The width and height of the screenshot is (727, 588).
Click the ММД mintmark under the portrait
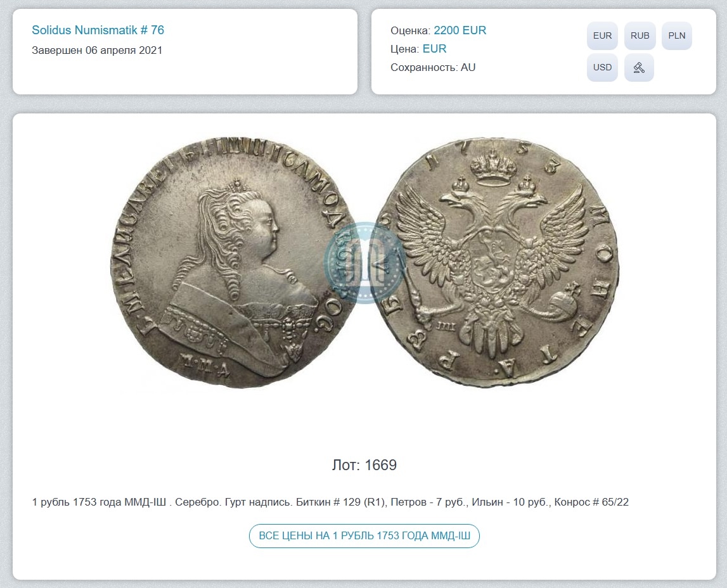205,363
